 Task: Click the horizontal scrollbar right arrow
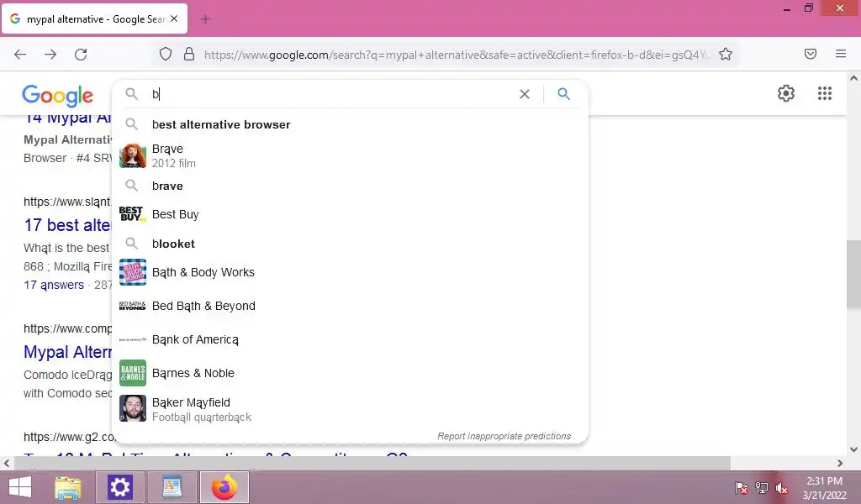pyautogui.click(x=840, y=464)
